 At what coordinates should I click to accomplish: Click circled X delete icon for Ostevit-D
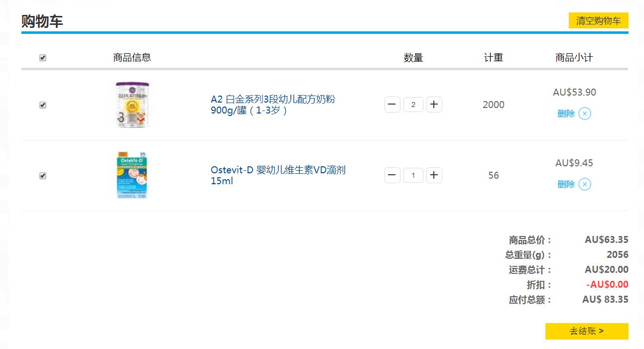(x=585, y=184)
